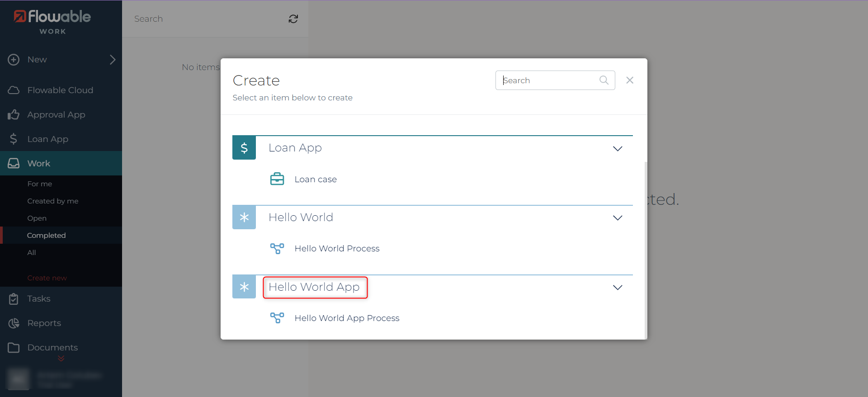Open Completed under Work
Image resolution: width=868 pixels, height=397 pixels.
(x=46, y=235)
